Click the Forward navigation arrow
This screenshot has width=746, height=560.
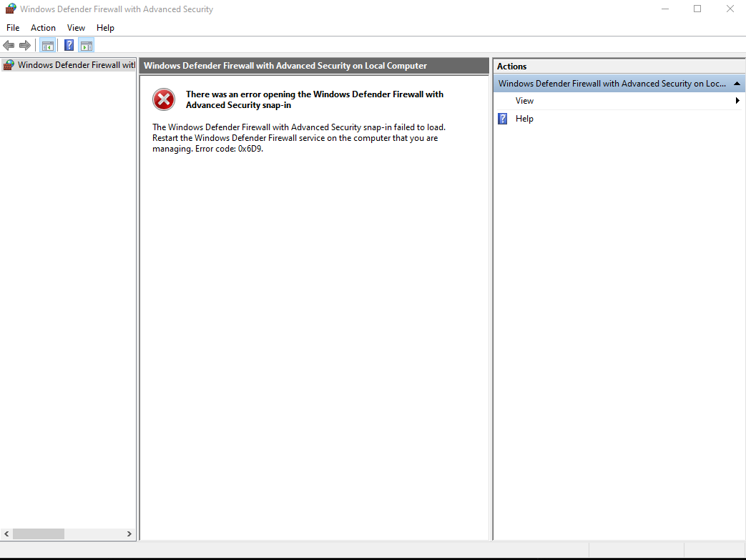tap(24, 44)
